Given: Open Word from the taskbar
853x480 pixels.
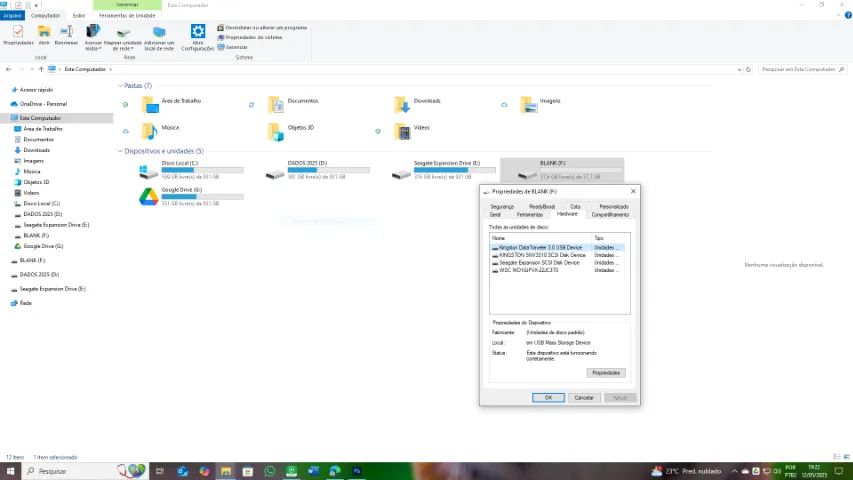Looking at the screenshot, I should [x=313, y=471].
